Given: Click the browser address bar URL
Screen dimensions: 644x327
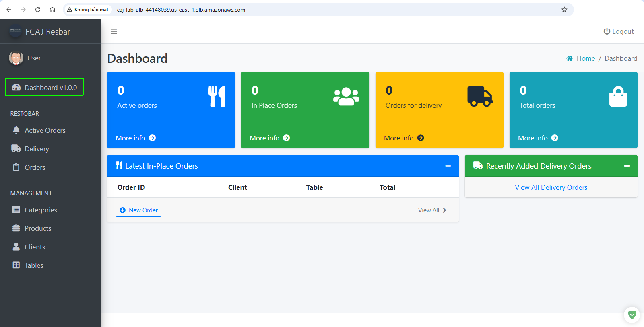Looking at the screenshot, I should click(x=180, y=10).
